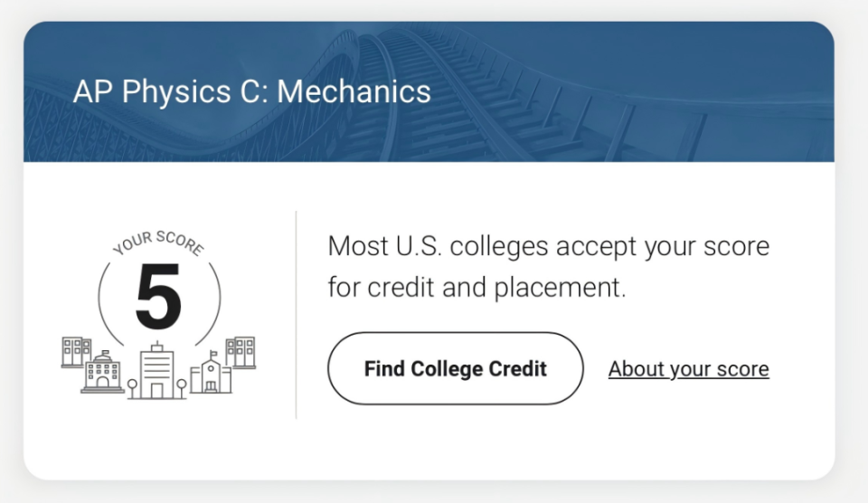
Task: Click the small round tree right of center building
Action: tap(182, 388)
